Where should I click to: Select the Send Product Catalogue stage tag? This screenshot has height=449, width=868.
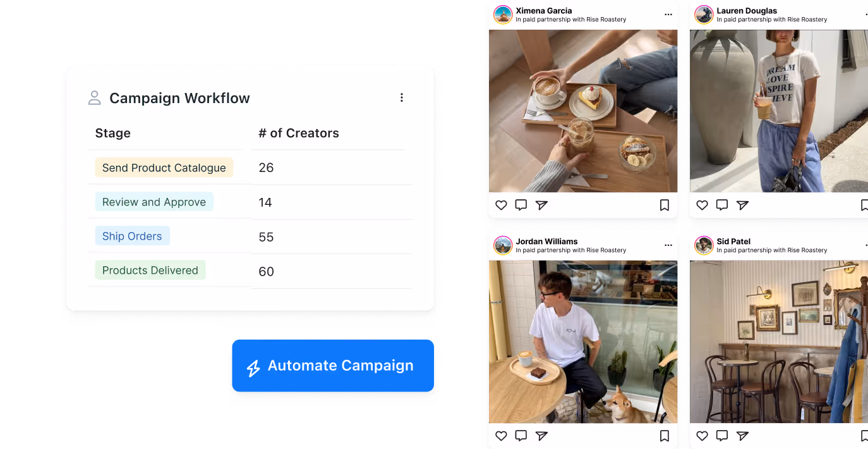pyautogui.click(x=164, y=168)
